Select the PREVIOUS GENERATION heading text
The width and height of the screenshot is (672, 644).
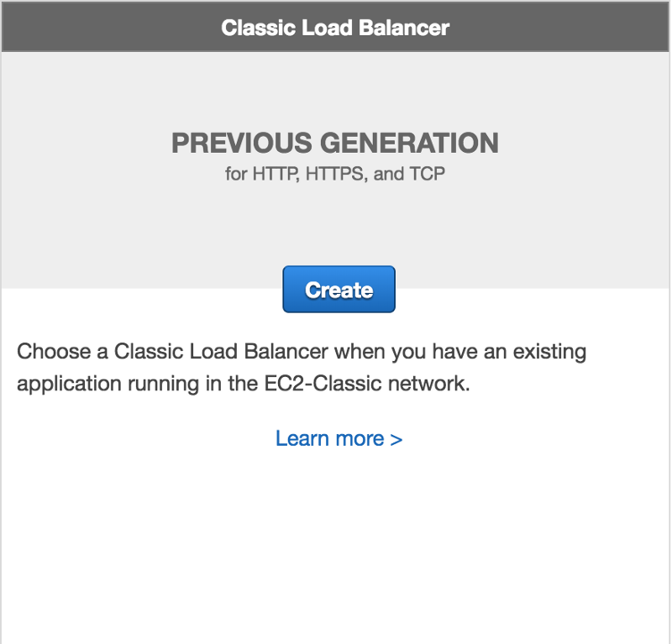pos(335,143)
